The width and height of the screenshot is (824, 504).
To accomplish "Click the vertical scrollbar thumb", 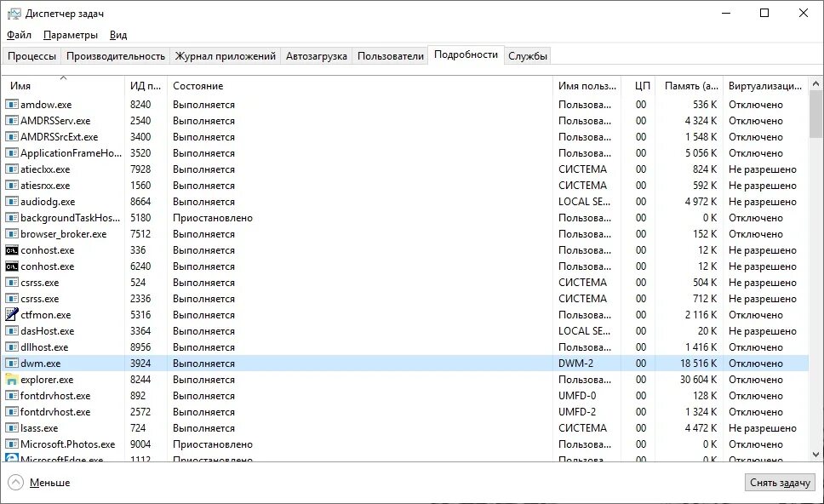I will tap(816, 113).
